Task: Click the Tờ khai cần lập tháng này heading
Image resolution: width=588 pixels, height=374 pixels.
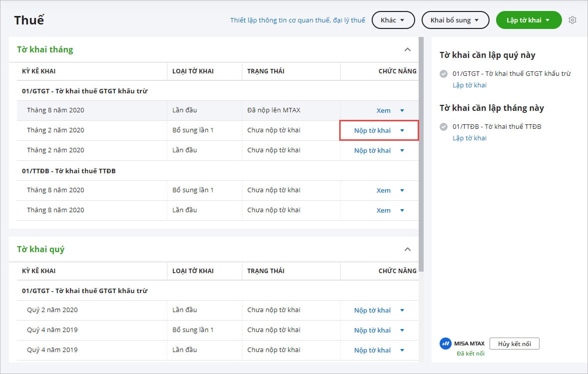Action: (x=492, y=108)
